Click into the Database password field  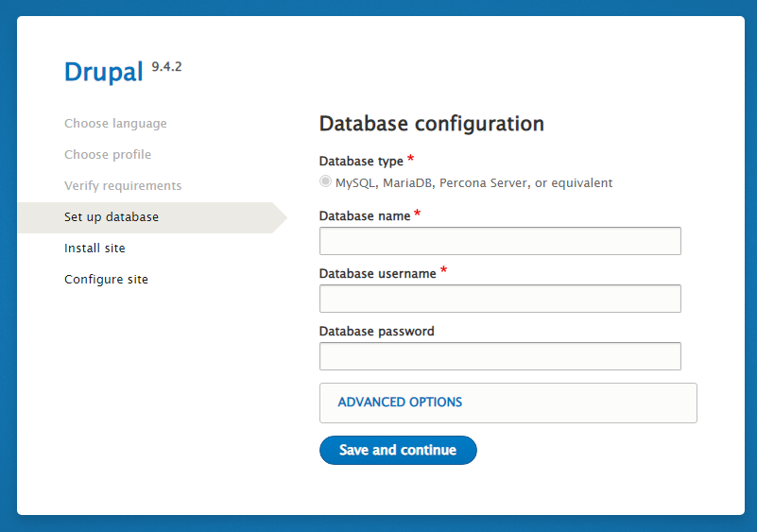[500, 356]
